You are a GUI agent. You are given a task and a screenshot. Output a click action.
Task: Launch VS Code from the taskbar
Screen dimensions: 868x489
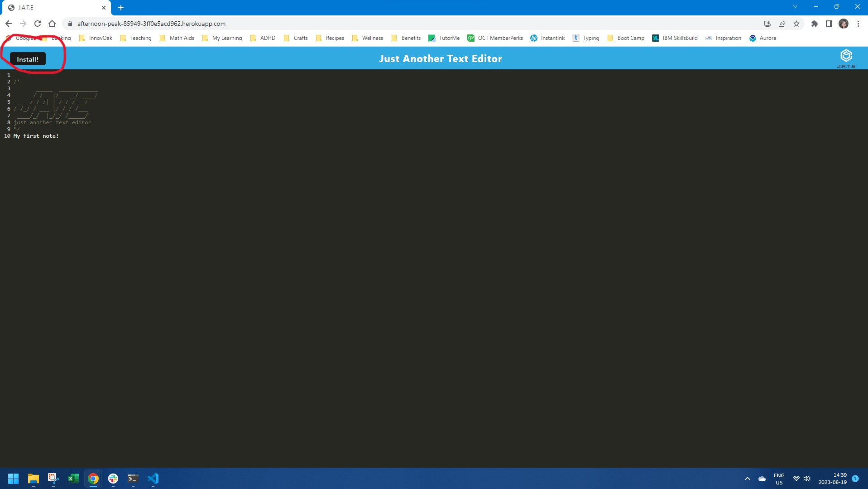pyautogui.click(x=153, y=479)
